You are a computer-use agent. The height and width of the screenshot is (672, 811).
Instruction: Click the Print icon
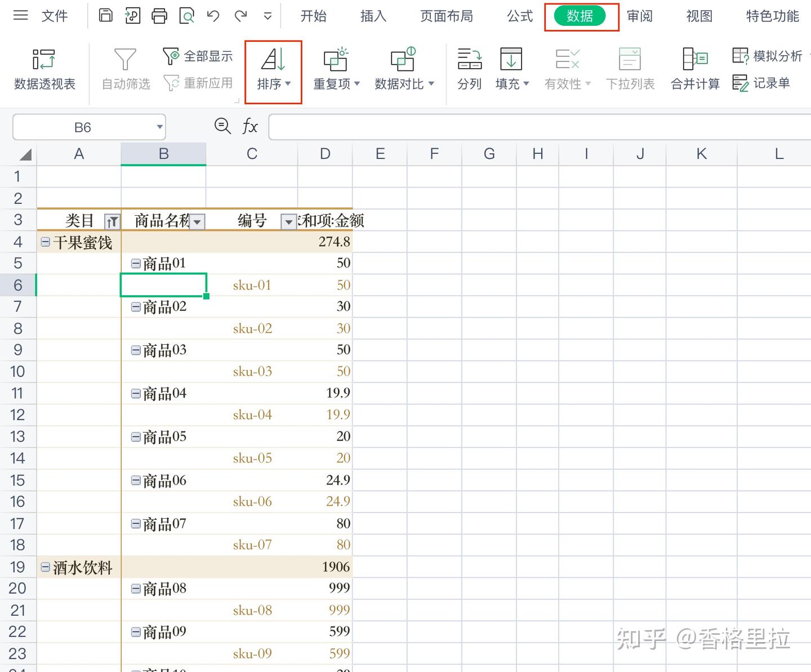(x=159, y=16)
